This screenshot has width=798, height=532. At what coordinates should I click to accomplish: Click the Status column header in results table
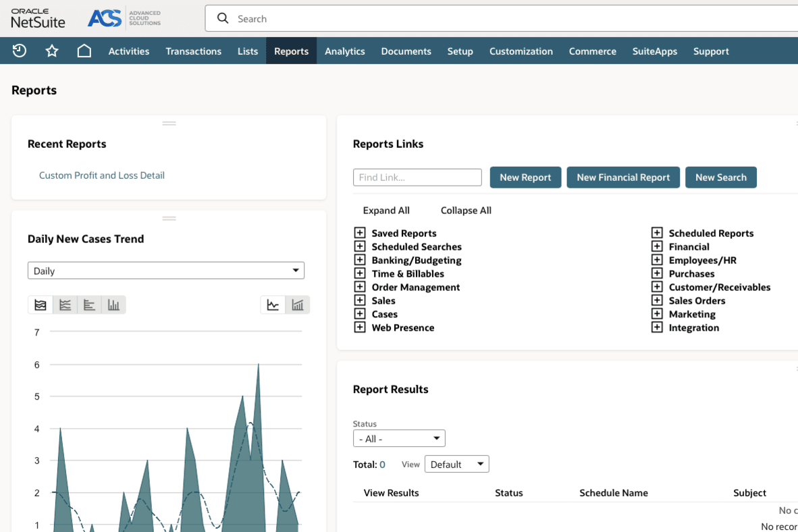tap(509, 493)
